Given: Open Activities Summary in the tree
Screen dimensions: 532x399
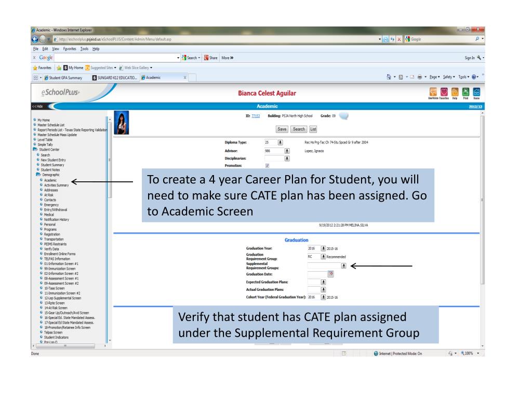Looking at the screenshot, I should 56,185.
